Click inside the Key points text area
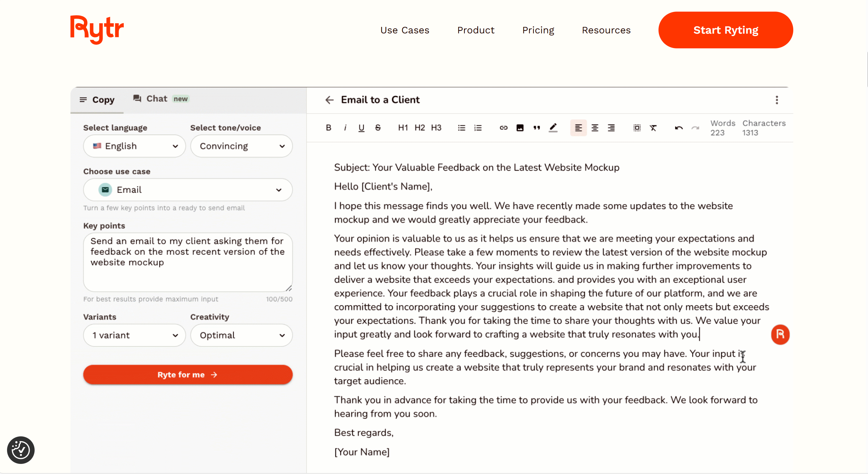Viewport: 868px width, 474px height. coord(188,262)
